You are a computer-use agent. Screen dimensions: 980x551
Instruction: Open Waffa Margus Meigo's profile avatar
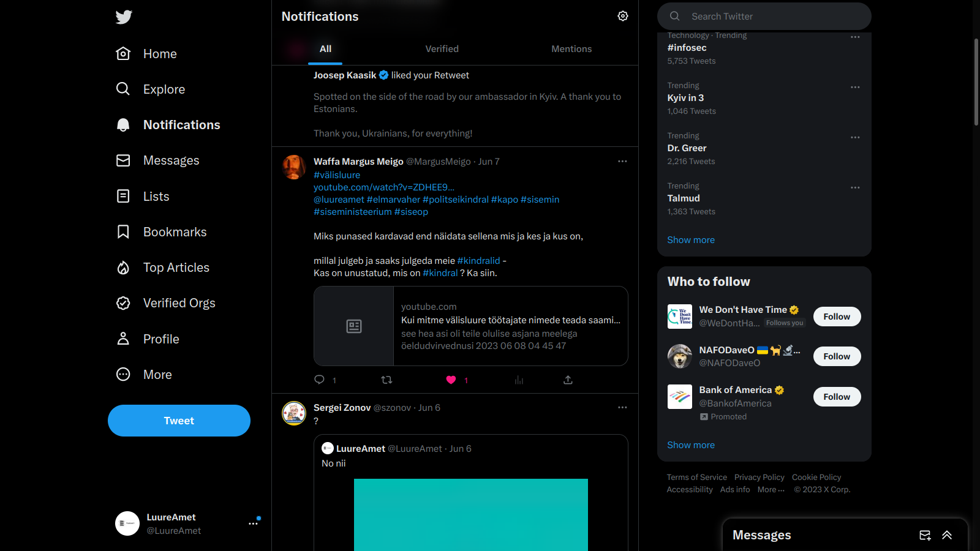[294, 167]
